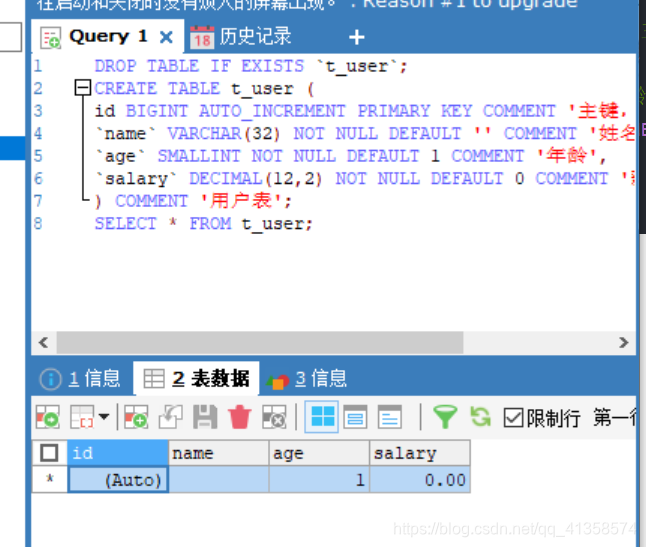Open the copy rows dropdown arrow
646x547 pixels.
(104, 417)
